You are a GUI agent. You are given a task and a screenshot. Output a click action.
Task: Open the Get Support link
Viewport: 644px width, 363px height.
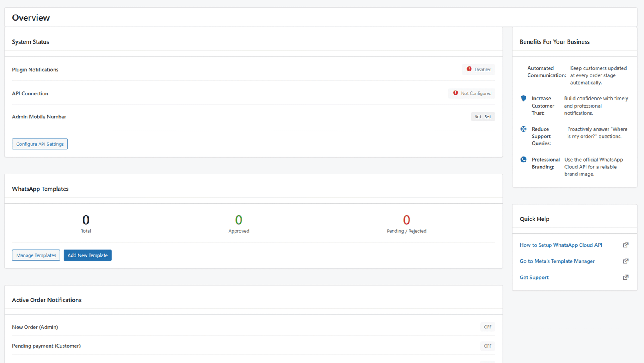click(534, 277)
